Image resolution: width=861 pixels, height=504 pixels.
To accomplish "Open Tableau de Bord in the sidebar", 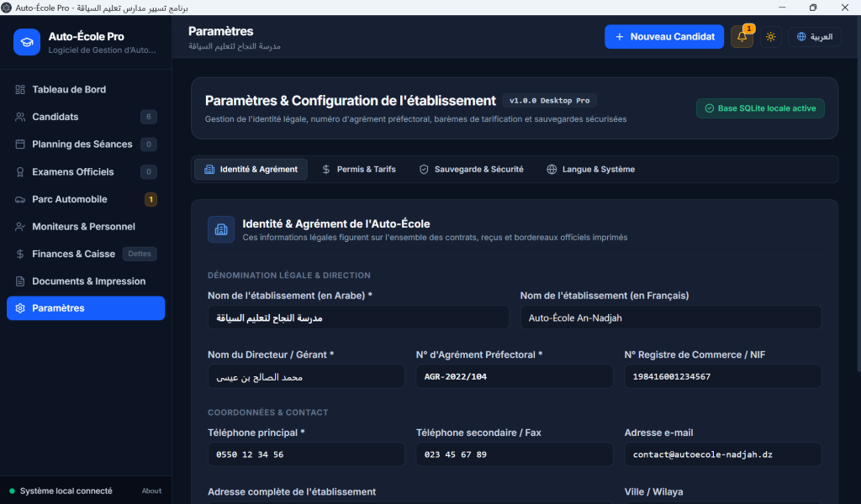I will pyautogui.click(x=86, y=89).
